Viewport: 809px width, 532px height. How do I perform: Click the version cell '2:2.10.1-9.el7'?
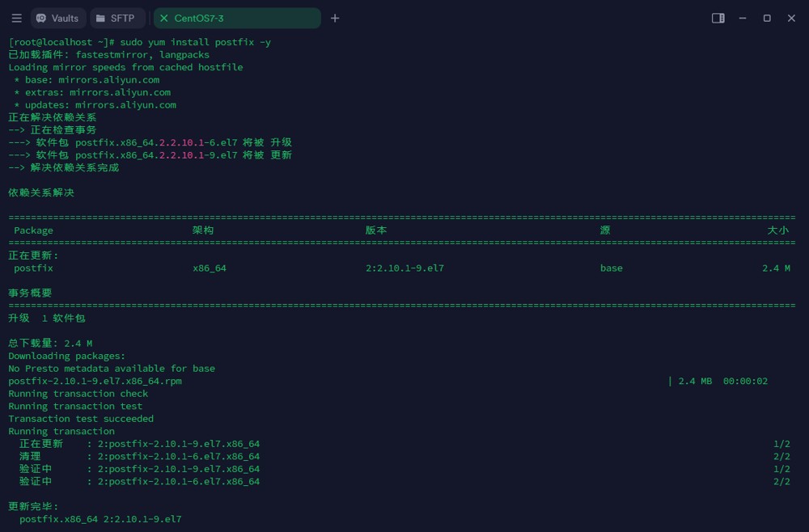404,268
